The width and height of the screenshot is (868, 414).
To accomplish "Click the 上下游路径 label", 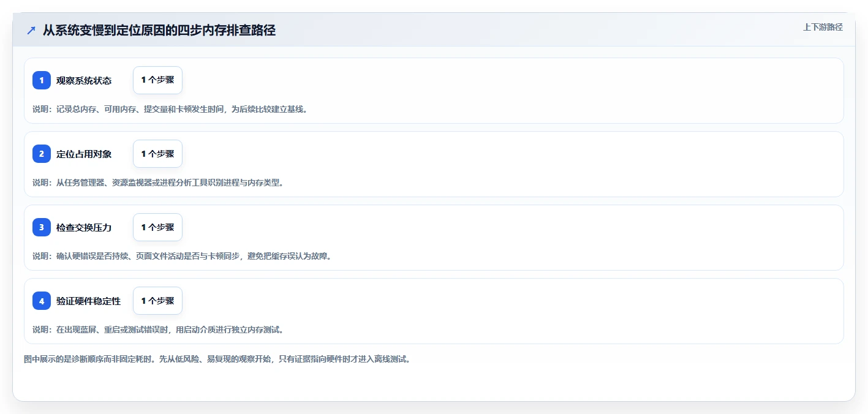I will [x=823, y=27].
